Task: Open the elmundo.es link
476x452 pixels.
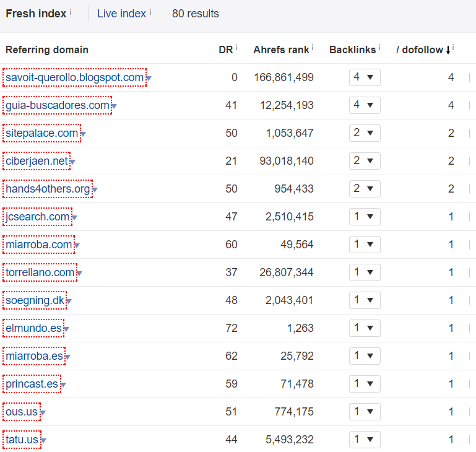Action: tap(33, 328)
